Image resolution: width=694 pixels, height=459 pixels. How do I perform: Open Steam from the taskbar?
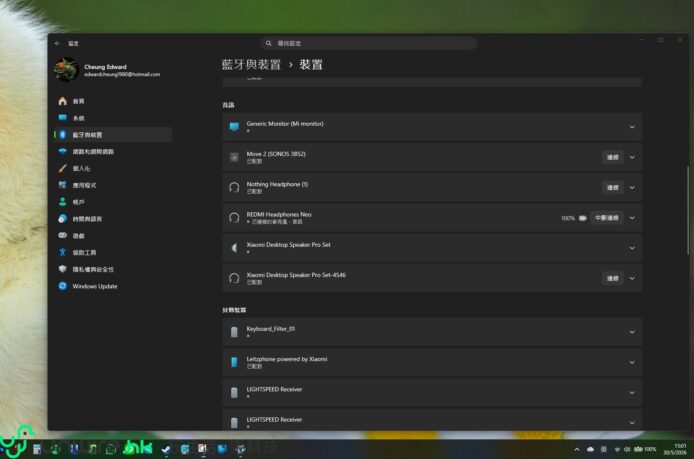coord(166,450)
